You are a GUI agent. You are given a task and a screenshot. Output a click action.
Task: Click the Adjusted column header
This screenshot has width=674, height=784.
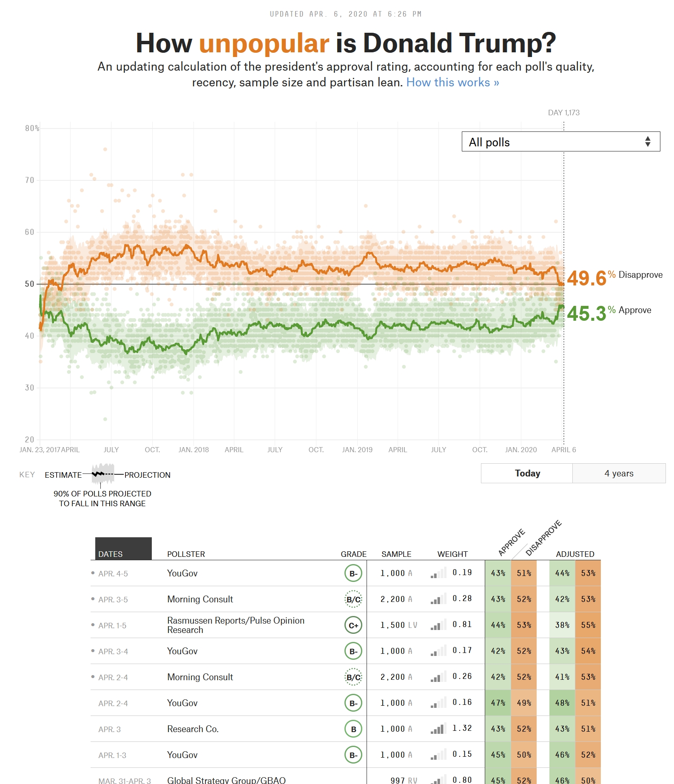pos(575,554)
